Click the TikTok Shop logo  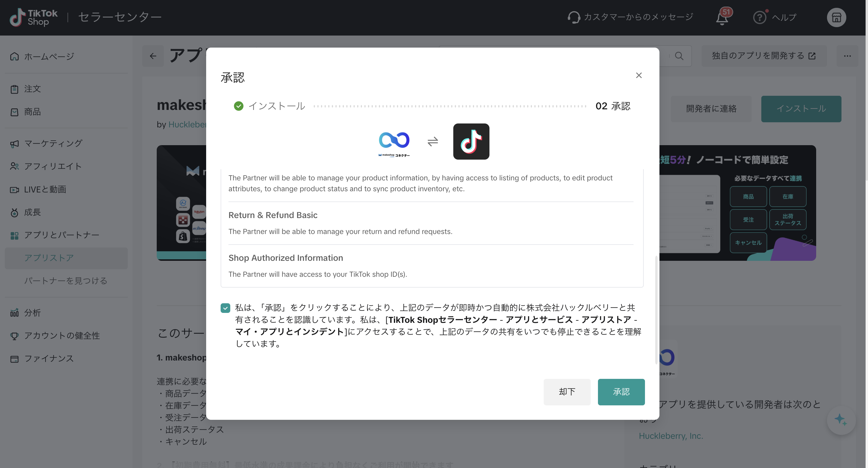(34, 17)
